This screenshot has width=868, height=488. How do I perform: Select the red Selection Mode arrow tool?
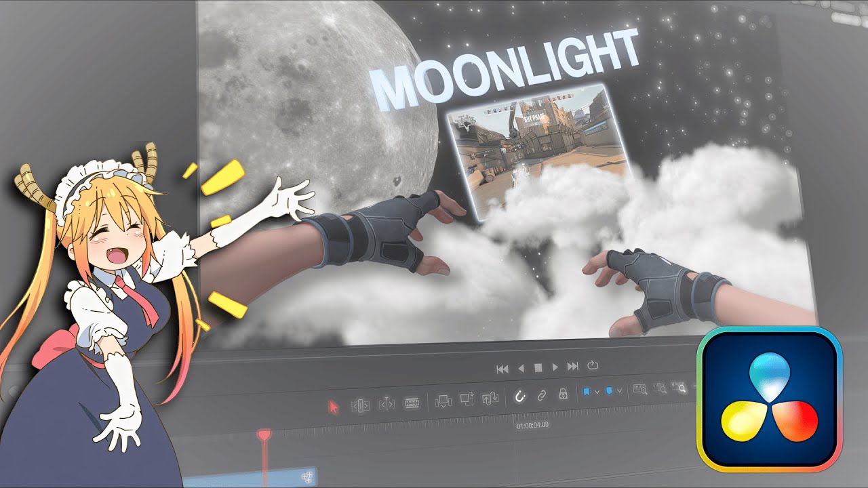[334, 407]
